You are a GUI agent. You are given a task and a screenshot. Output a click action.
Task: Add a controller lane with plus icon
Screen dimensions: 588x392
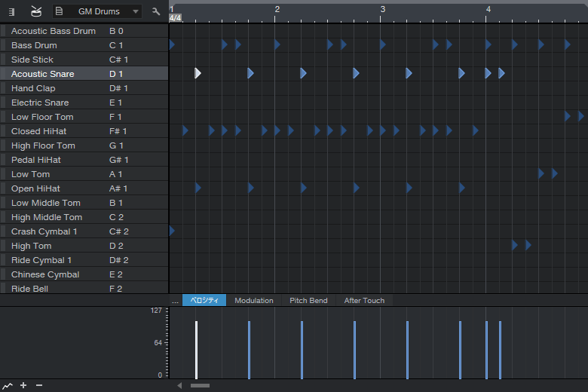[23, 385]
